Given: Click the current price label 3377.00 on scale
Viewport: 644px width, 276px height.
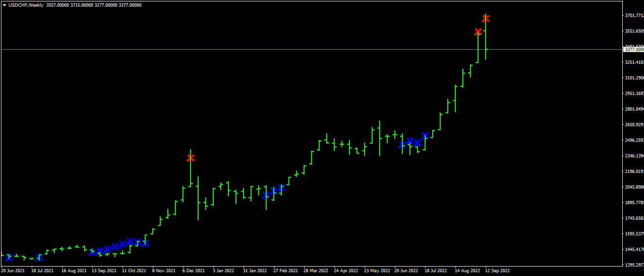Looking at the screenshot, I should [x=634, y=49].
